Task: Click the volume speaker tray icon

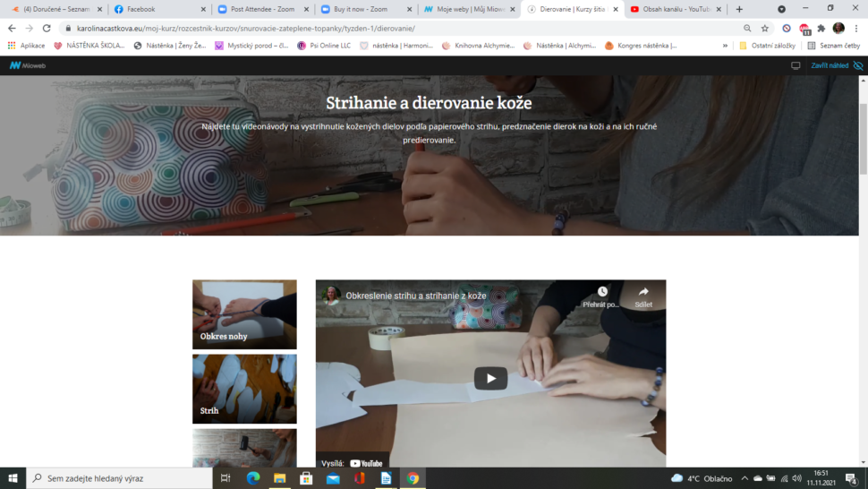Action: coord(796,478)
